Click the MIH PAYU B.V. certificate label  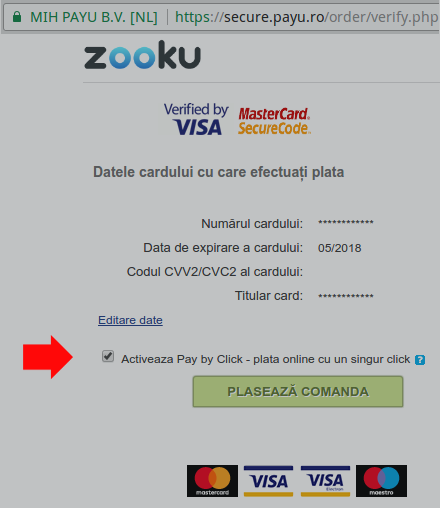94,17
